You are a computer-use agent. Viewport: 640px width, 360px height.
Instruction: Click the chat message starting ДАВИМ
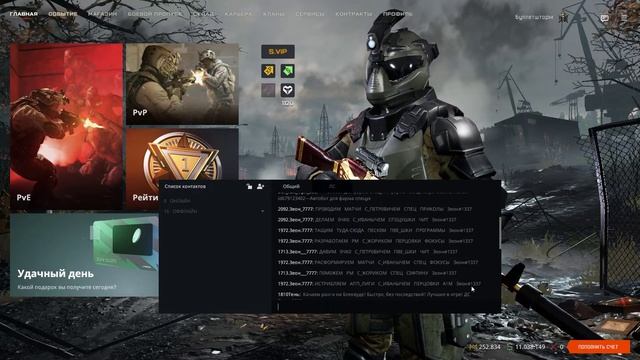(x=367, y=252)
